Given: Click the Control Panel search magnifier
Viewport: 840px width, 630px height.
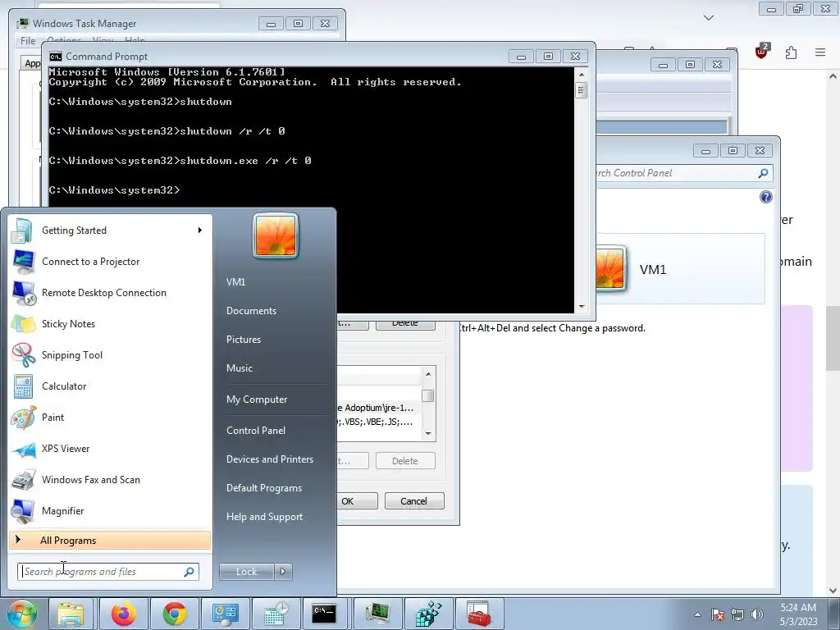Looking at the screenshot, I should tap(763, 173).
